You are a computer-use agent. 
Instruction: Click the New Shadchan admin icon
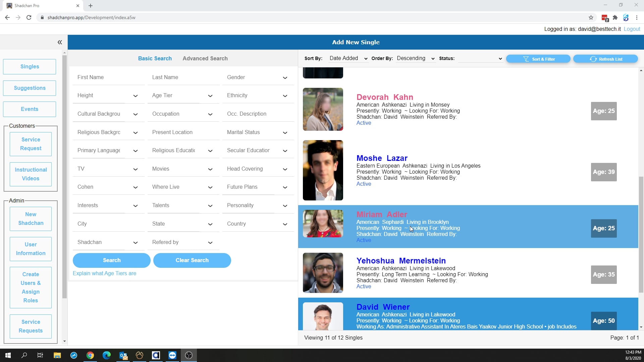coord(31,218)
